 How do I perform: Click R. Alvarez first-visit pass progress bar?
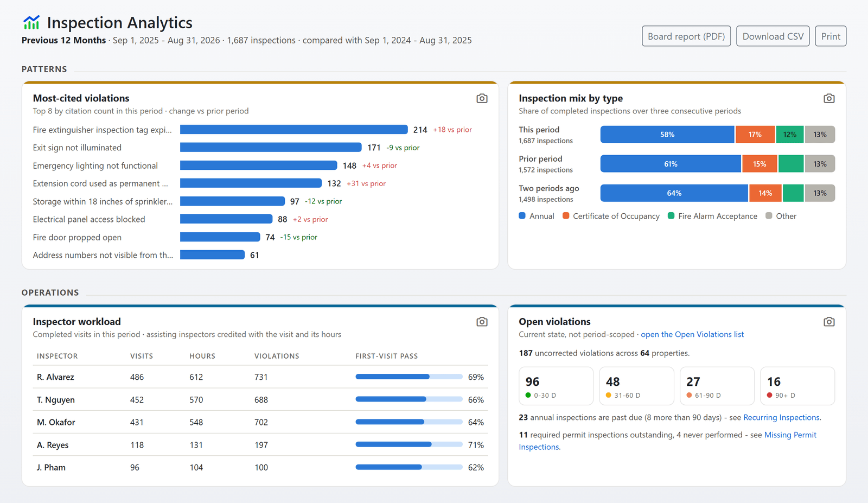tap(409, 377)
